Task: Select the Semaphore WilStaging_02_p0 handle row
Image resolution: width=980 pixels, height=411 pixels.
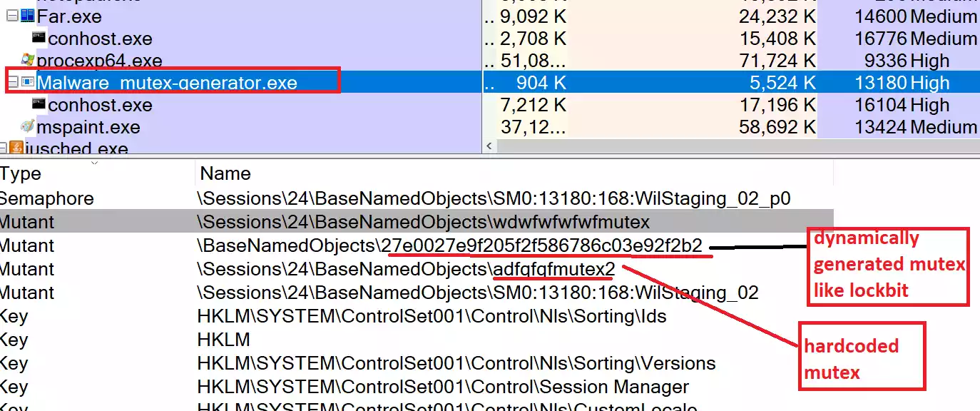Action: point(417,198)
